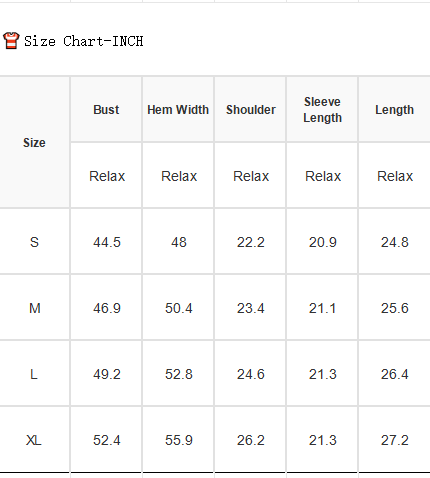Click the 50.4 hem width cell
The image size is (430, 478).
(x=178, y=308)
